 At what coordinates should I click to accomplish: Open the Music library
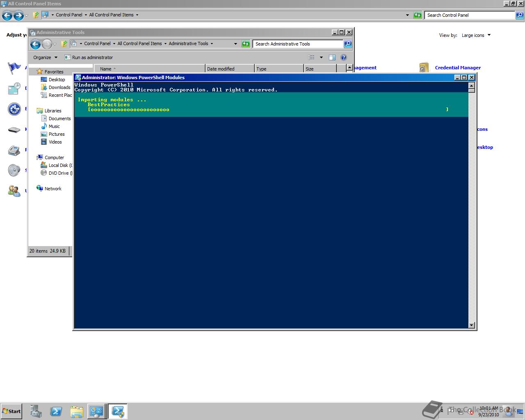(54, 126)
